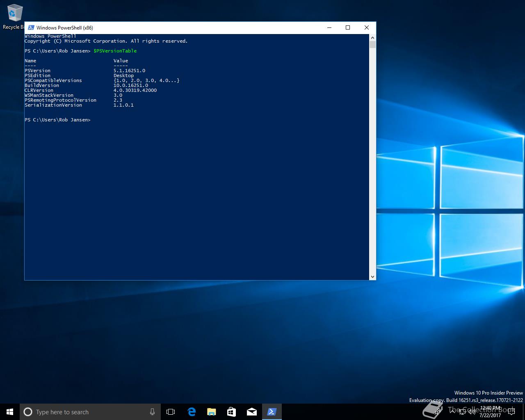Screen dimensions: 525x420
Task: Click the SerializationVersion row name
Action: coord(53,105)
